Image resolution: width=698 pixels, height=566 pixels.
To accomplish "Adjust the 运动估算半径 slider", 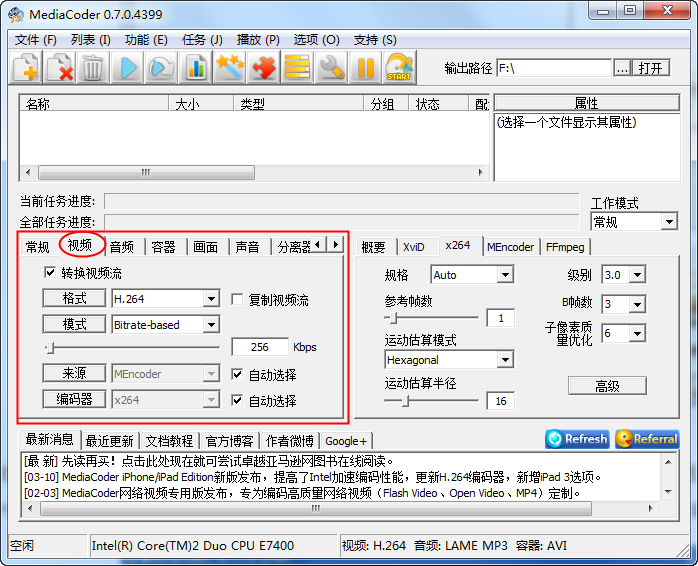I will [x=431, y=401].
